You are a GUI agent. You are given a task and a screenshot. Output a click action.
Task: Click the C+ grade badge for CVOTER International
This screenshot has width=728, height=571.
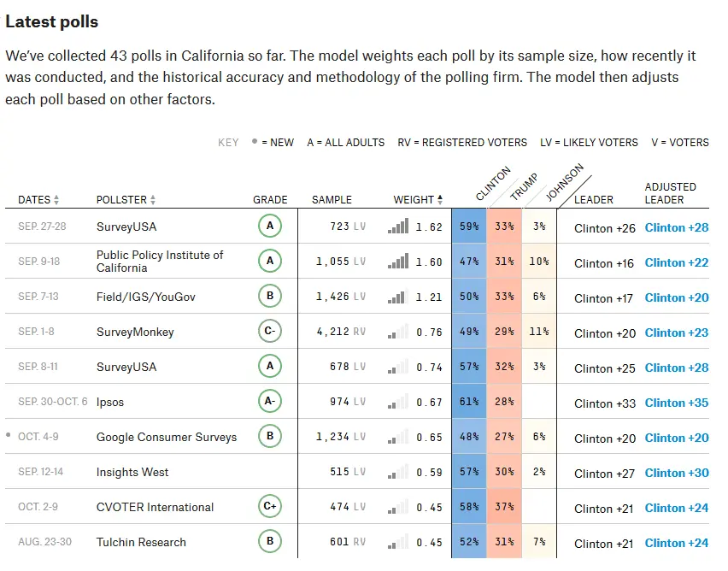[x=270, y=506]
